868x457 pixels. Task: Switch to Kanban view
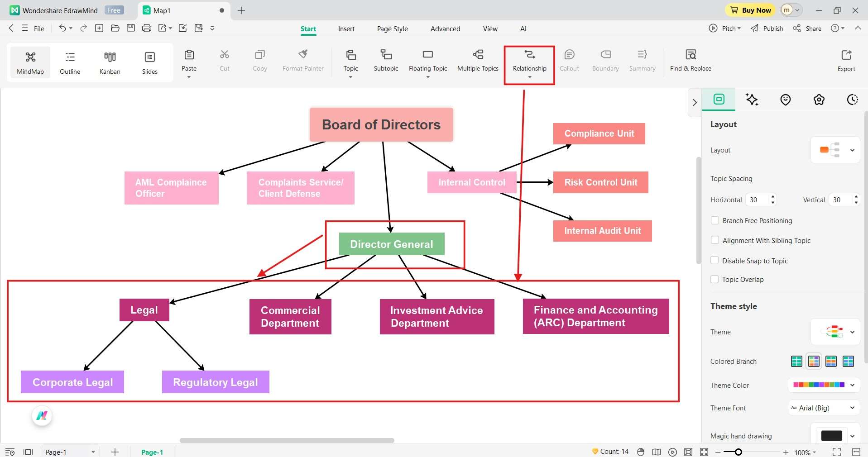coord(109,62)
